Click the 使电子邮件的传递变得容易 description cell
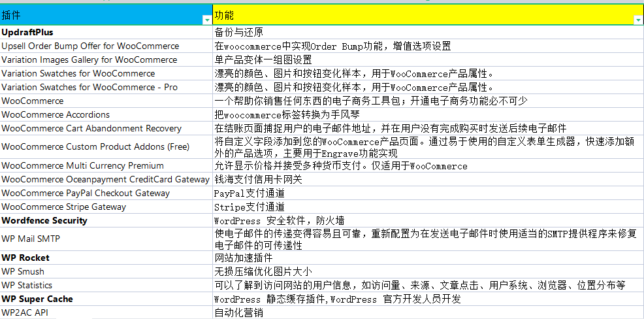The height and width of the screenshot is (319, 644). 428,239
